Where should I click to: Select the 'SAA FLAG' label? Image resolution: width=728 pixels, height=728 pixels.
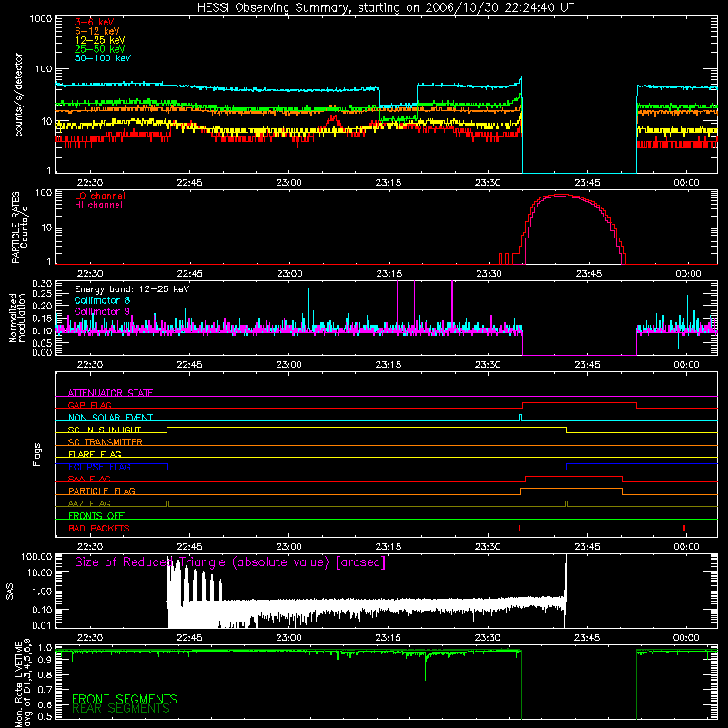pos(89,479)
